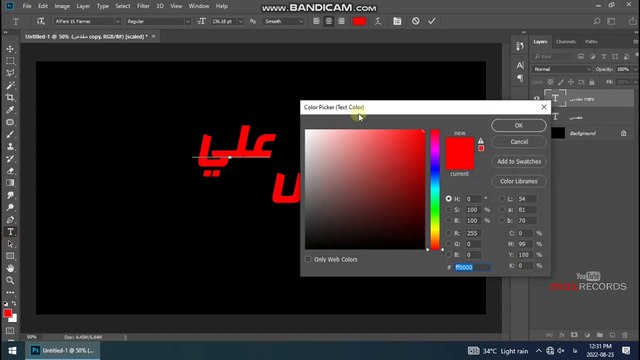This screenshot has width=640, height=360.
Task: Click Cancel in Color Picker
Action: (519, 142)
